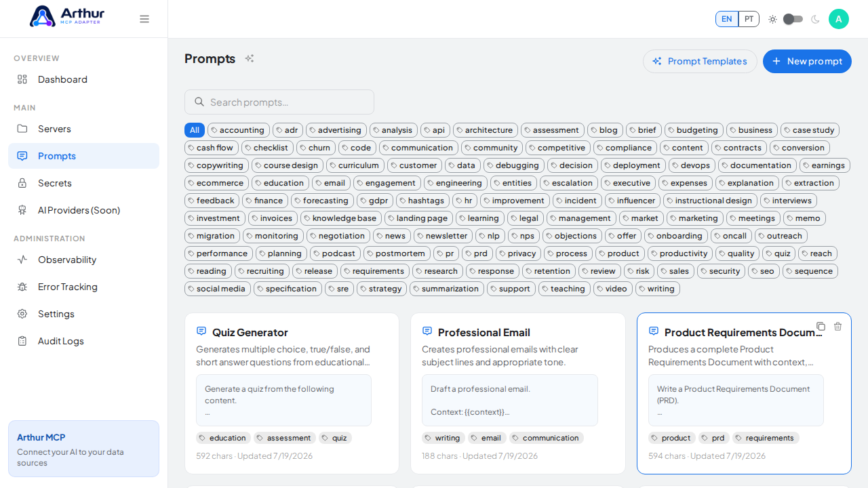The image size is (868, 488).
Task: Click '188 chars · Updated 7/19/2026' text
Action: tap(479, 456)
